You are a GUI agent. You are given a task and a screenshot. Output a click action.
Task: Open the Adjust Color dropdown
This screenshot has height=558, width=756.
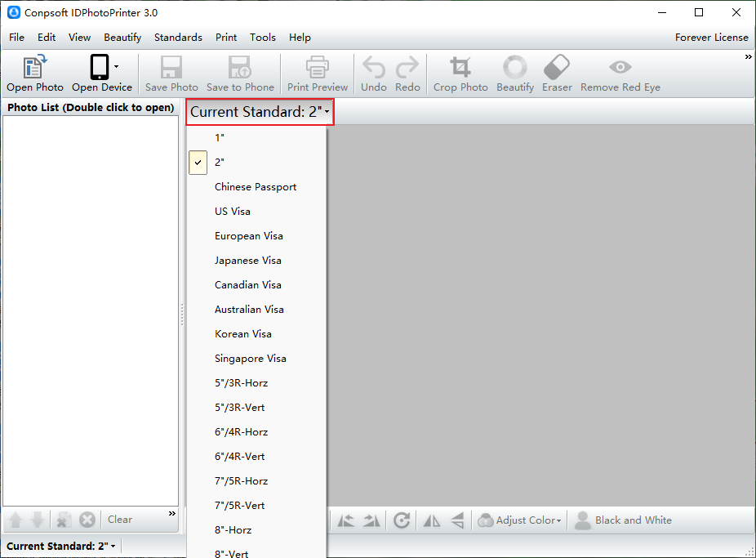(x=519, y=520)
